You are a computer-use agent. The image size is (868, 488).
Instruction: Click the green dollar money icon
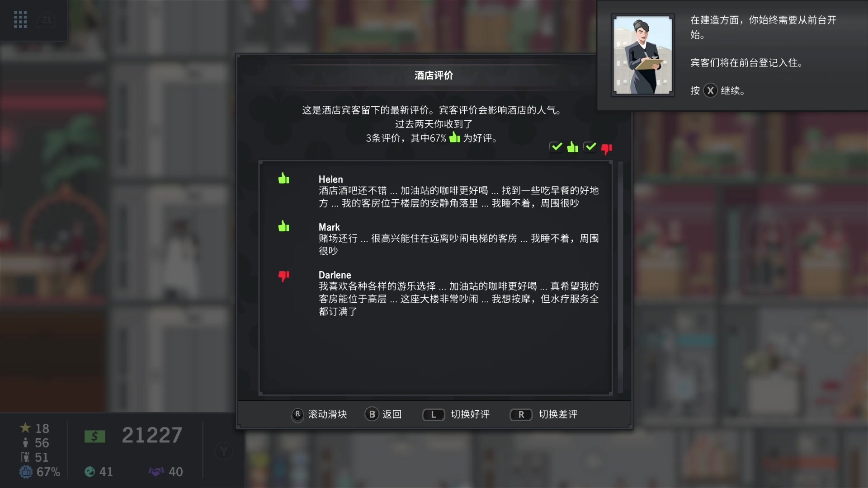(95, 436)
